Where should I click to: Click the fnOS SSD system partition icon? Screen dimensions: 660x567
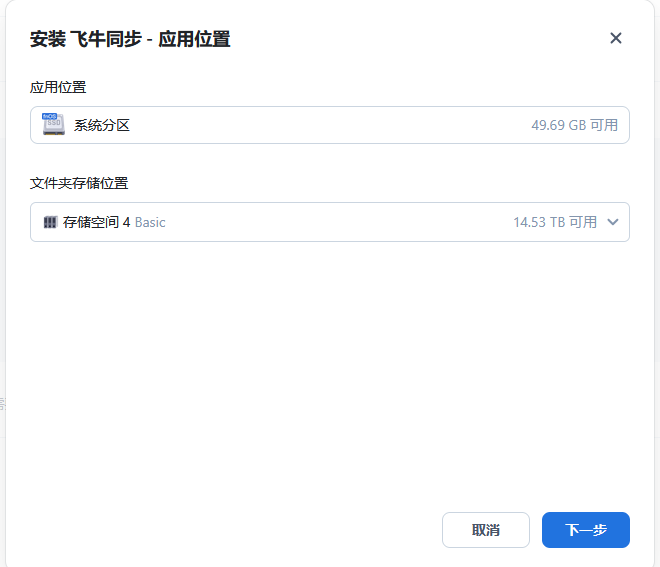[53, 124]
